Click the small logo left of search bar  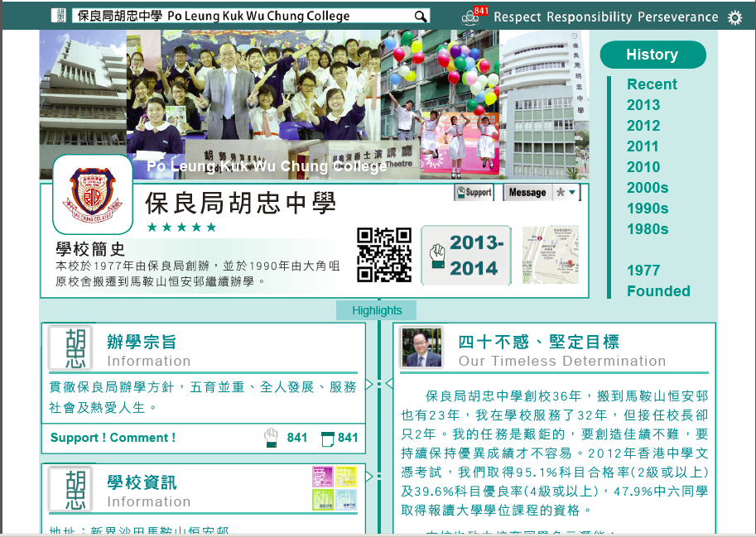[59, 16]
